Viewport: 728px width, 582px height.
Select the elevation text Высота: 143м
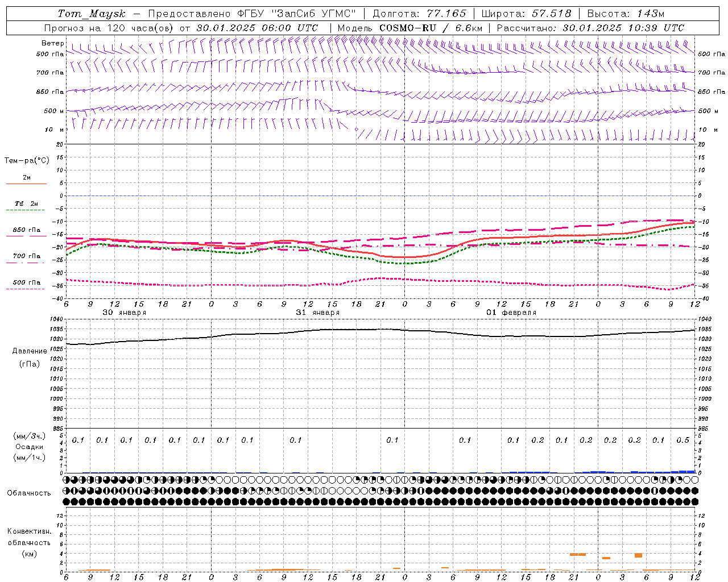(x=626, y=14)
